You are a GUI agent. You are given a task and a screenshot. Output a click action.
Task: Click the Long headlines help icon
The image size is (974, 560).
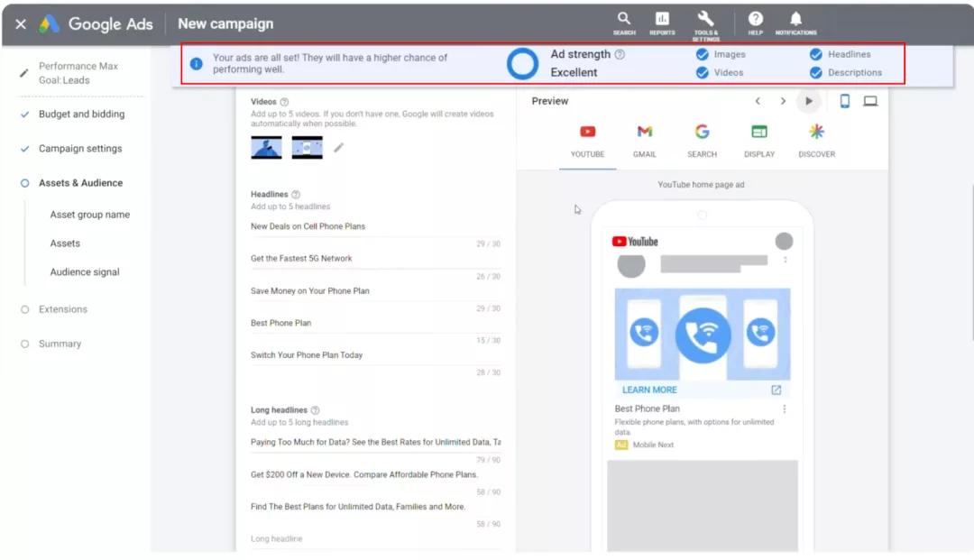coord(315,410)
